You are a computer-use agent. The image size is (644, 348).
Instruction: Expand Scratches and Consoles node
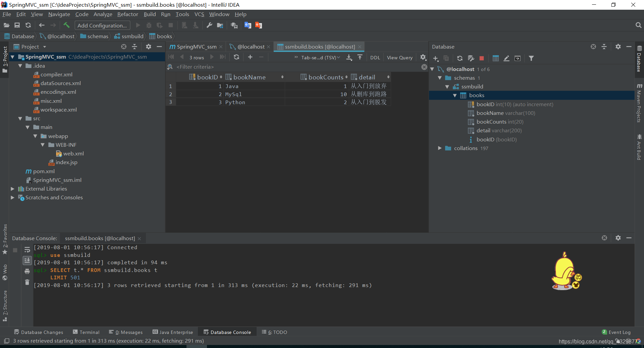12,198
